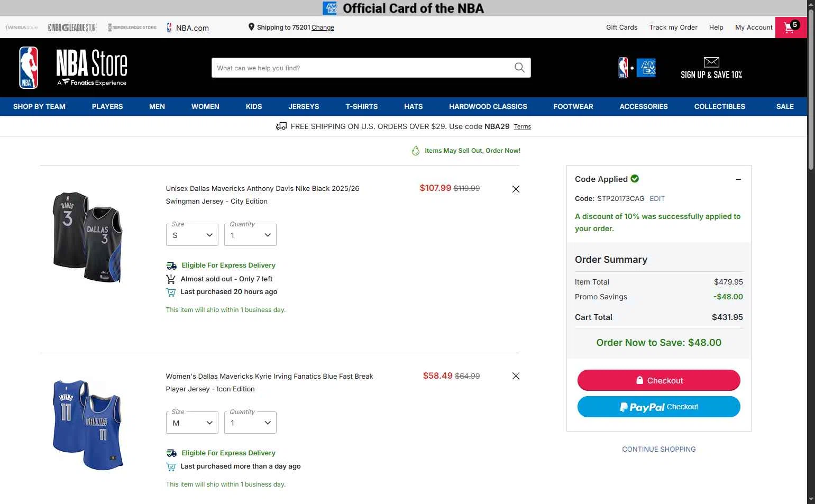Click Sign Up & Save 10% text

pos(711,75)
